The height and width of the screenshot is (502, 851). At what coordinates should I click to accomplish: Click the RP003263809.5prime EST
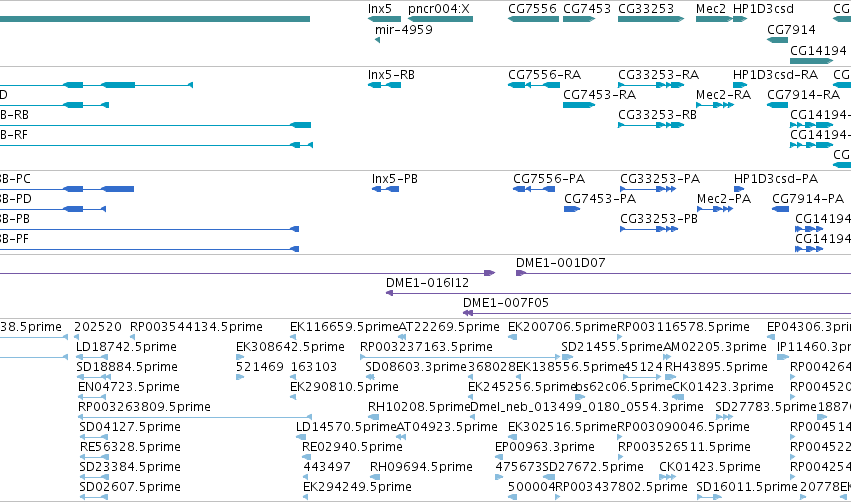click(195, 417)
